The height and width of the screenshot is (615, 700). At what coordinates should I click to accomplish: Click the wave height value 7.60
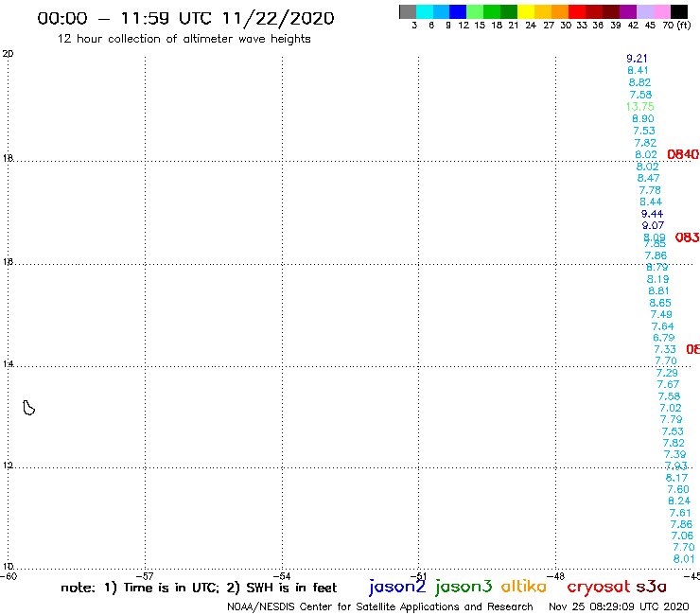678,489
